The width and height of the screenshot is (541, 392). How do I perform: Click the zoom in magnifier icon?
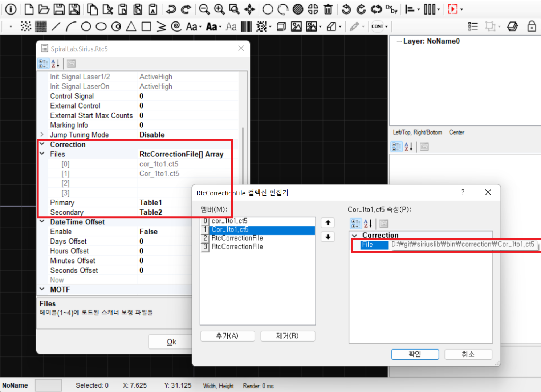[x=219, y=9]
